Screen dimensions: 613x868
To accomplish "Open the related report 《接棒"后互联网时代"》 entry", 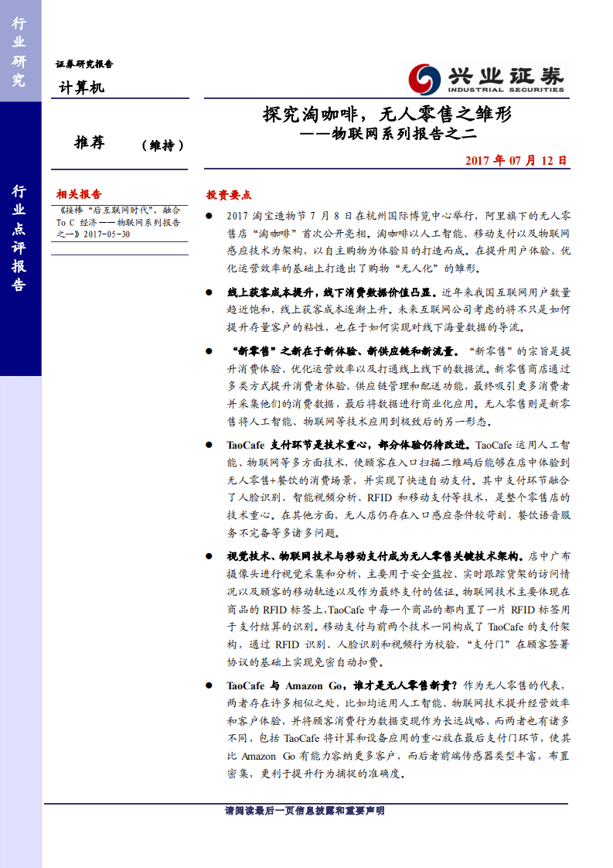I will 118,222.
